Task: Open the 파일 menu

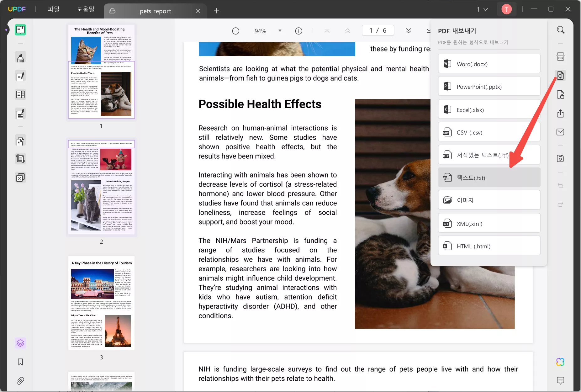Action: tap(54, 9)
